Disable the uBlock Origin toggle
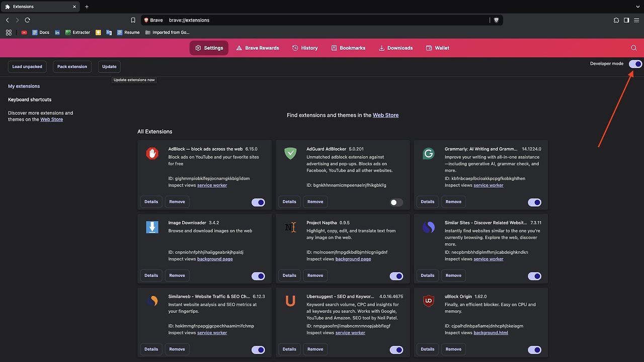 click(534, 350)
